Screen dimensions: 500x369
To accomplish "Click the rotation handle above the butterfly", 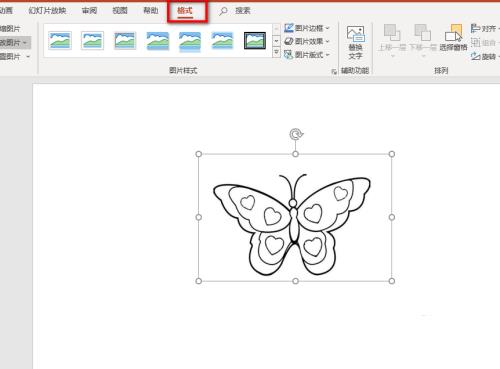I will (296, 134).
